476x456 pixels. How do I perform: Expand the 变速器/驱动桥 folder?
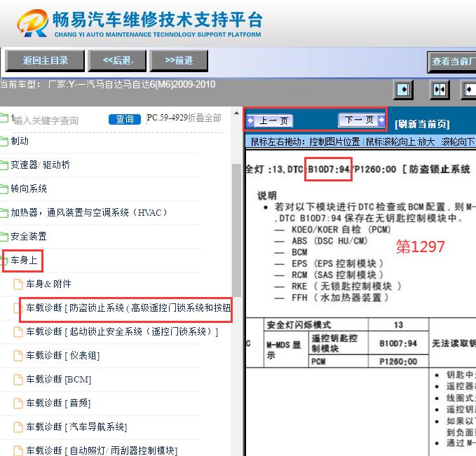pyautogui.click(x=40, y=165)
